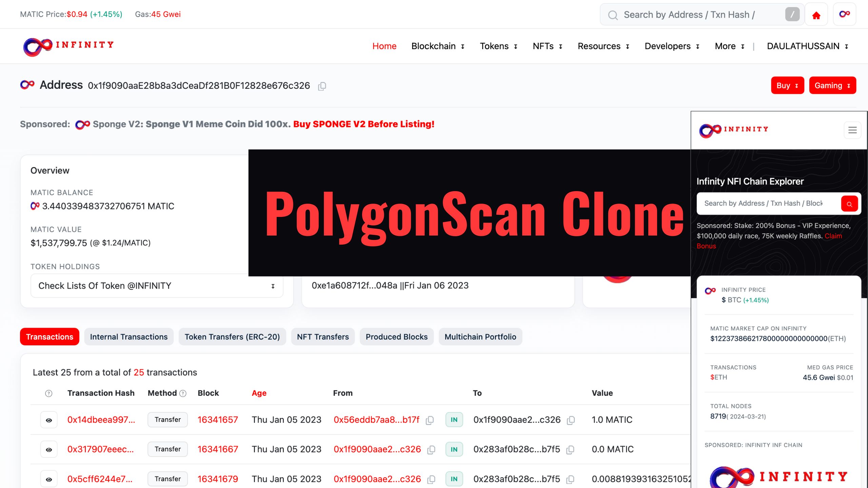Click the copy icon next to 0x56eddb7aa8...b17f

click(430, 420)
